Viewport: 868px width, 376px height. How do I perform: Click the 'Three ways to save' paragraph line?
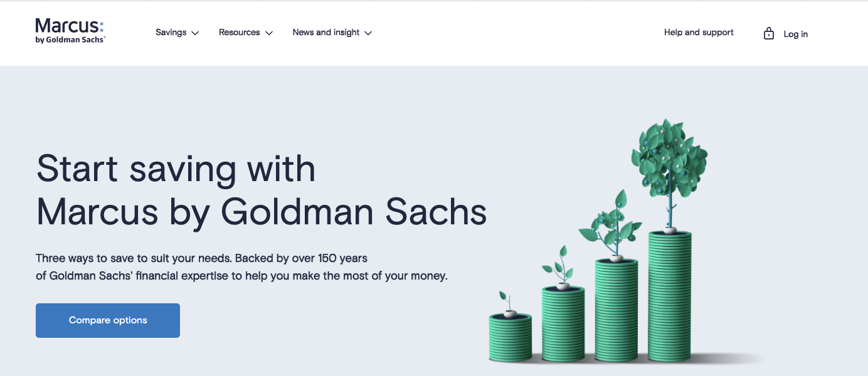click(201, 258)
